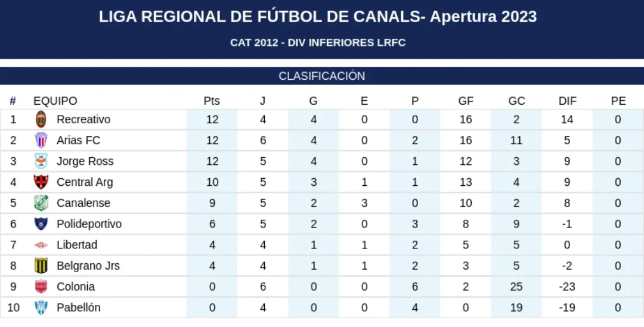Open the Canalense club badge
Image resolution: width=644 pixels, height=327 pixels.
tap(41, 203)
